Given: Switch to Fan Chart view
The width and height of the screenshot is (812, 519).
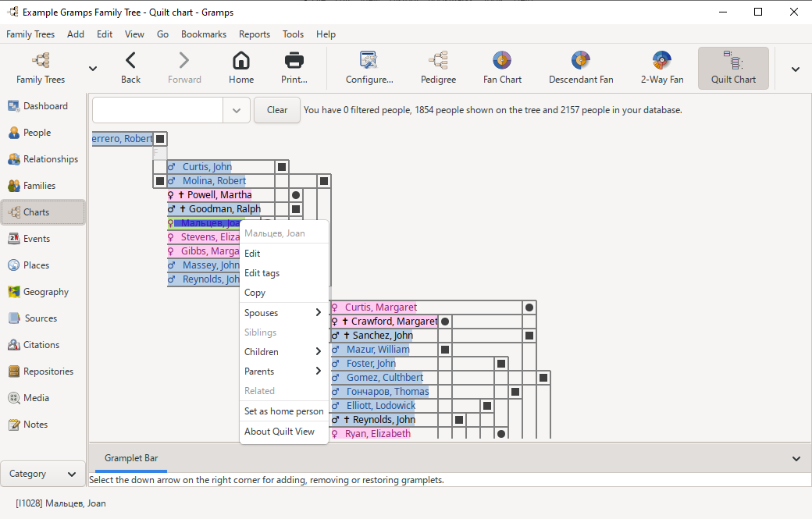Looking at the screenshot, I should click(x=502, y=69).
